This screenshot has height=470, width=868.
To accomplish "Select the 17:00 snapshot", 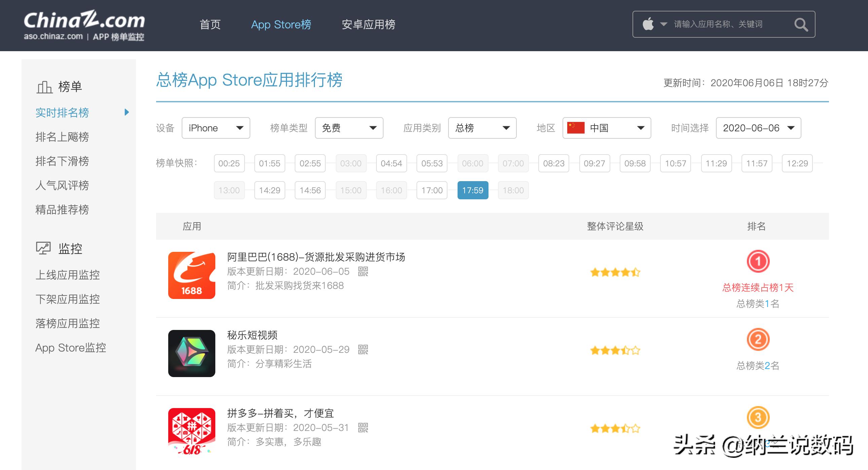I will coord(432,190).
